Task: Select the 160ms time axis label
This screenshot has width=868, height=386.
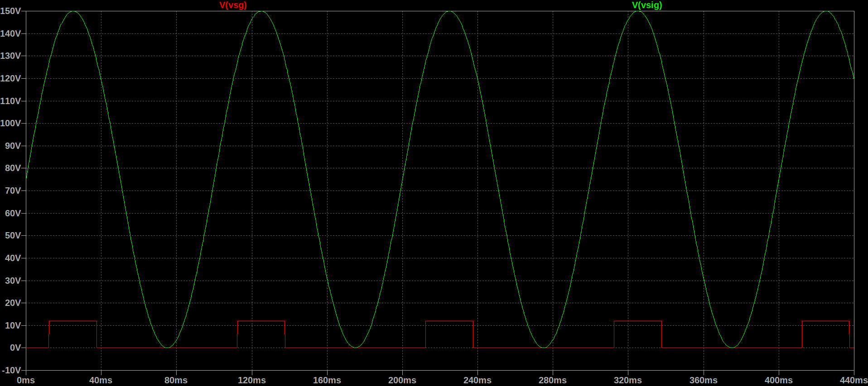Action: pos(327,380)
